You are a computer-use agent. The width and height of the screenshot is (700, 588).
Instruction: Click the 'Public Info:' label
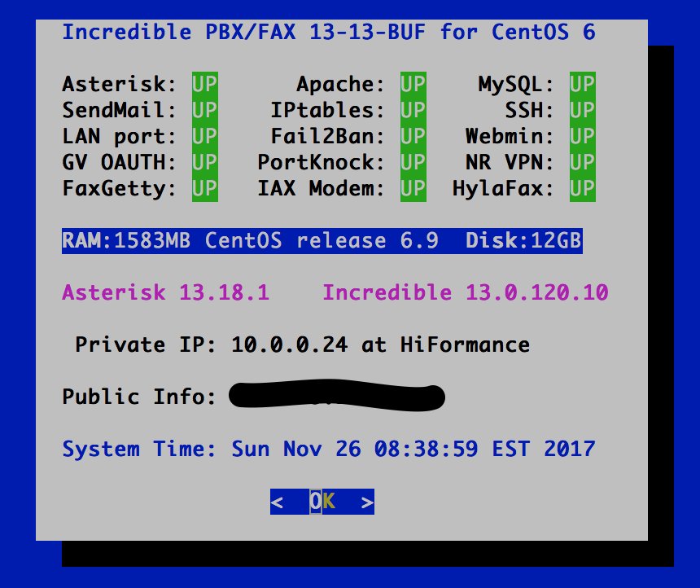139,397
